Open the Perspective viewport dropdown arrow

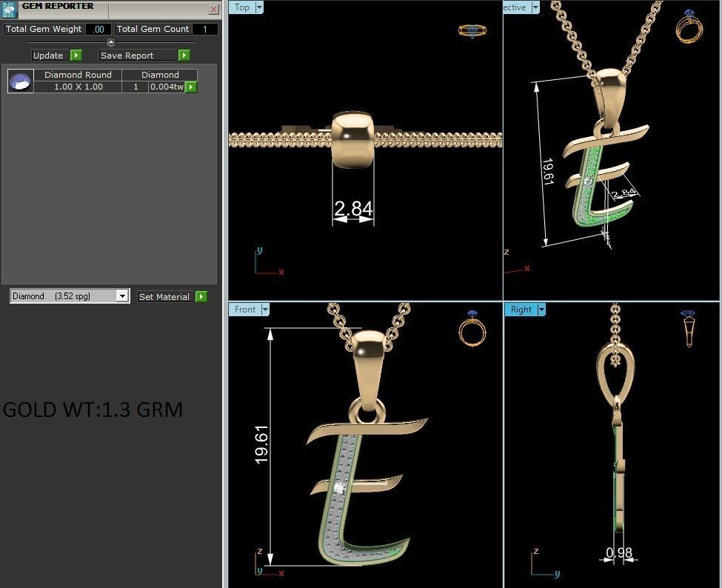(535, 7)
